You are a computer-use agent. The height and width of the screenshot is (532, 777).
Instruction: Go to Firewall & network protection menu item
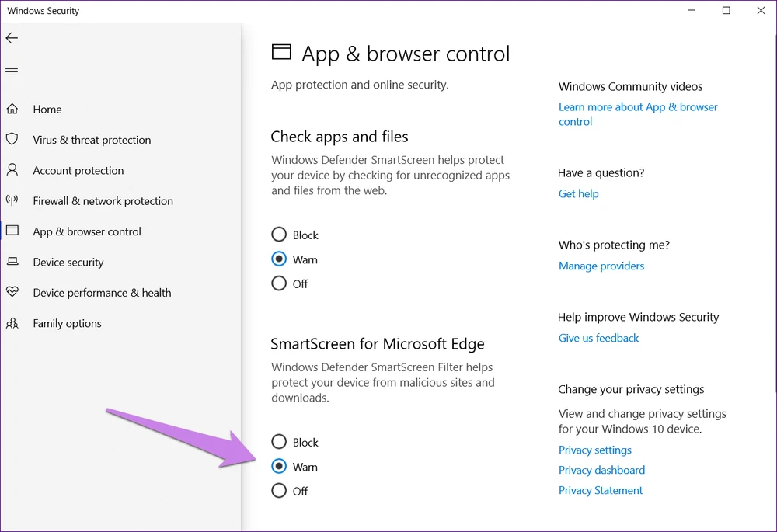(103, 201)
